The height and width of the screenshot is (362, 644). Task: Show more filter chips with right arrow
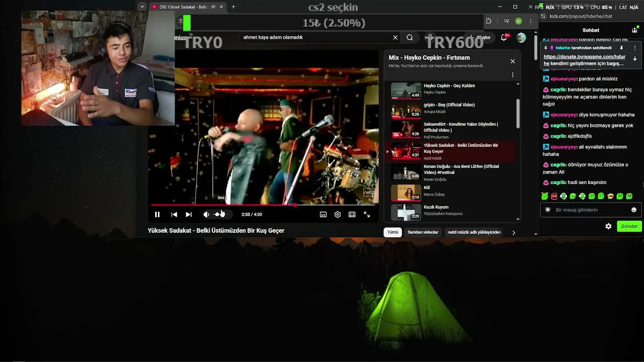513,233
